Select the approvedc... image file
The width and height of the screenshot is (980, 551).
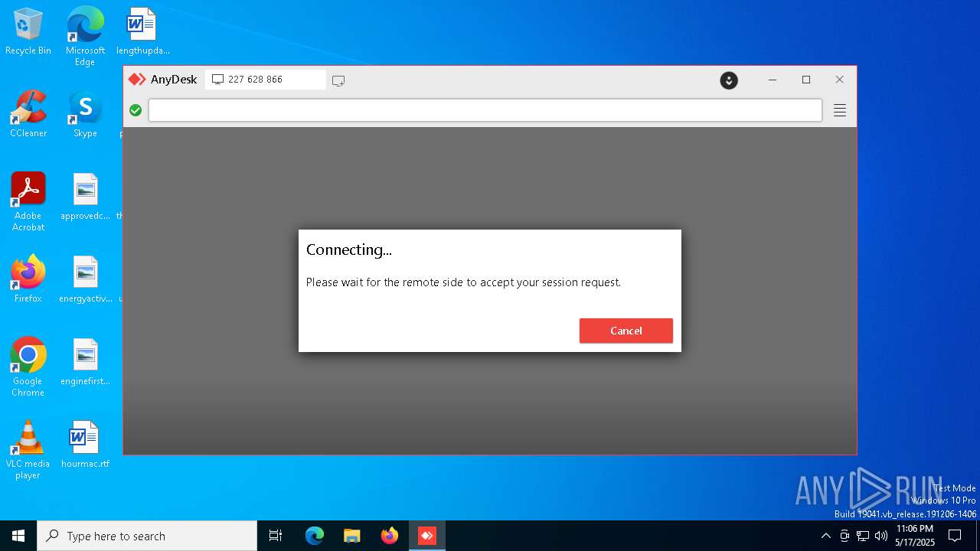pos(85,197)
